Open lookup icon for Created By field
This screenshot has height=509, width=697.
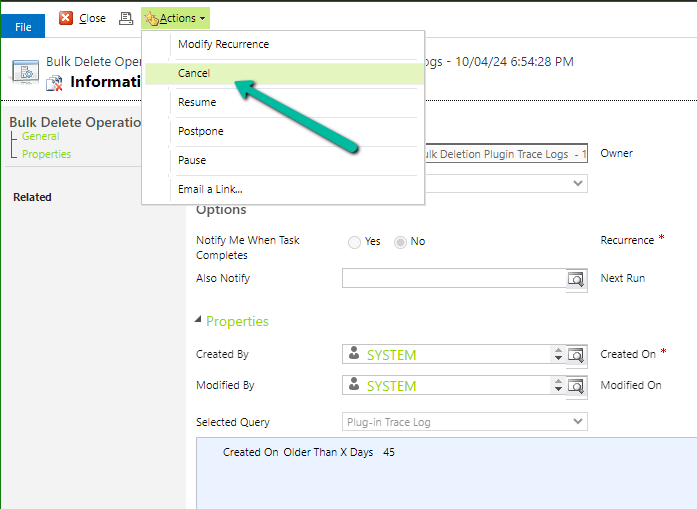tap(576, 355)
